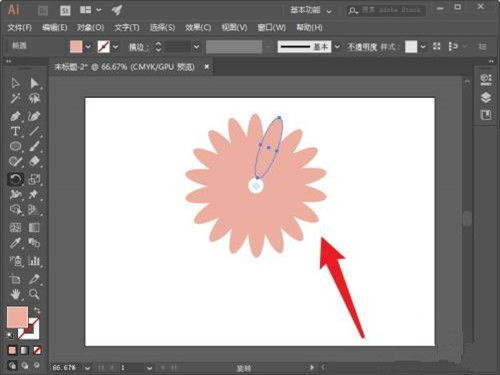
Task: Open the Layers panel icon on right dock
Action: click(x=486, y=97)
